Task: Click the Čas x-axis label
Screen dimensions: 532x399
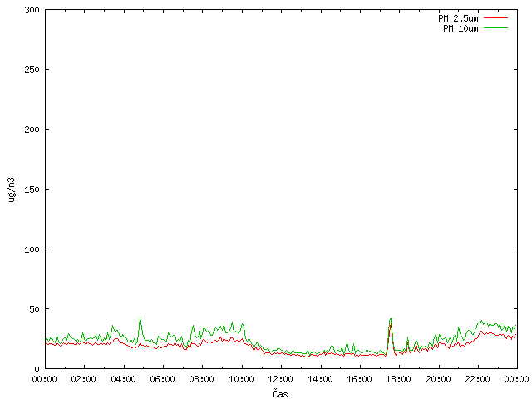Action: (280, 393)
